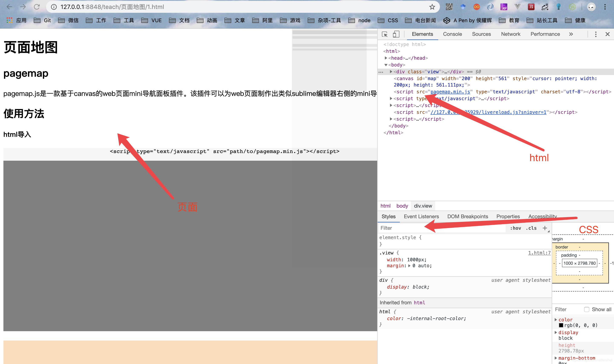Screen dimensions: 614x364
Task: Switch to the Sources tab
Action: pyautogui.click(x=481, y=34)
